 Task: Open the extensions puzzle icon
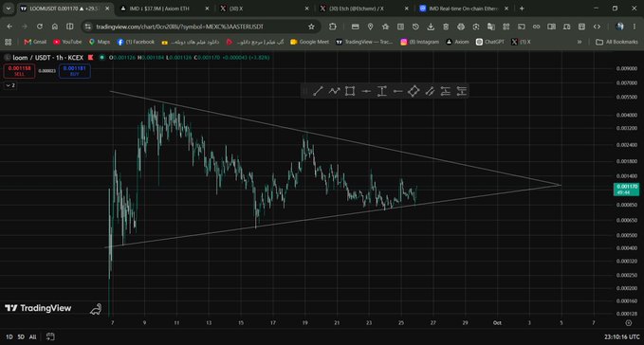pos(333,27)
